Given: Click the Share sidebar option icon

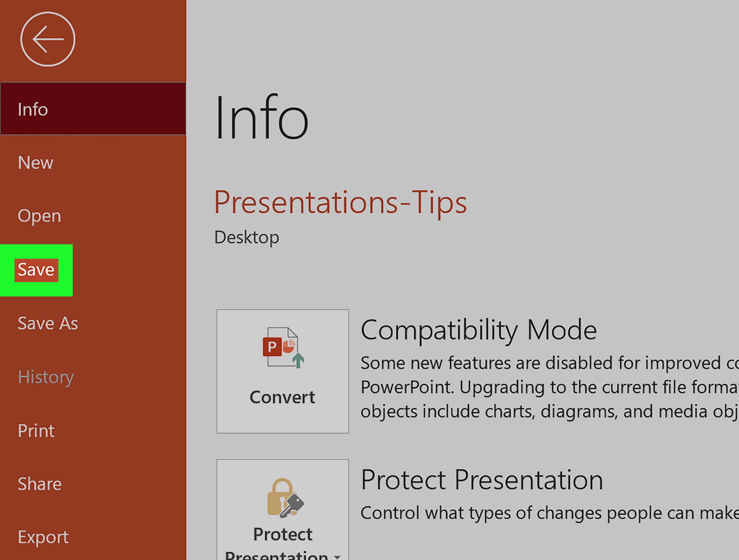Looking at the screenshot, I should (x=40, y=483).
